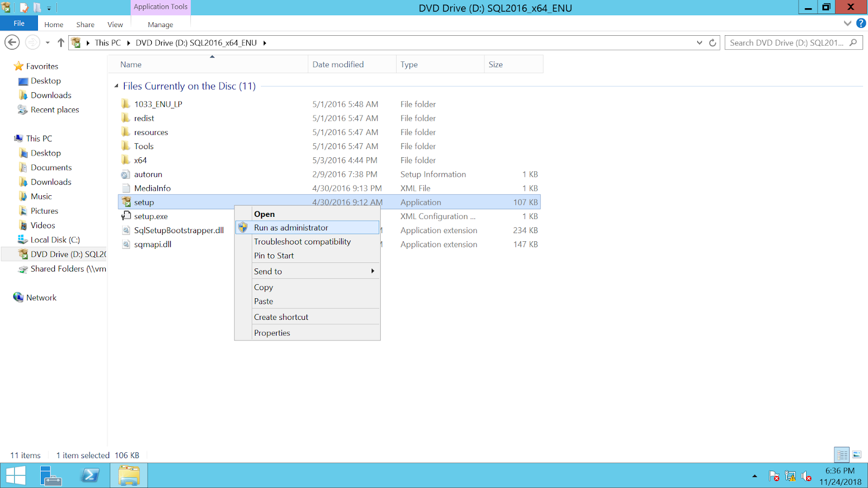Open the x64 folder
Image resolution: width=868 pixels, height=488 pixels.
pyautogui.click(x=140, y=160)
